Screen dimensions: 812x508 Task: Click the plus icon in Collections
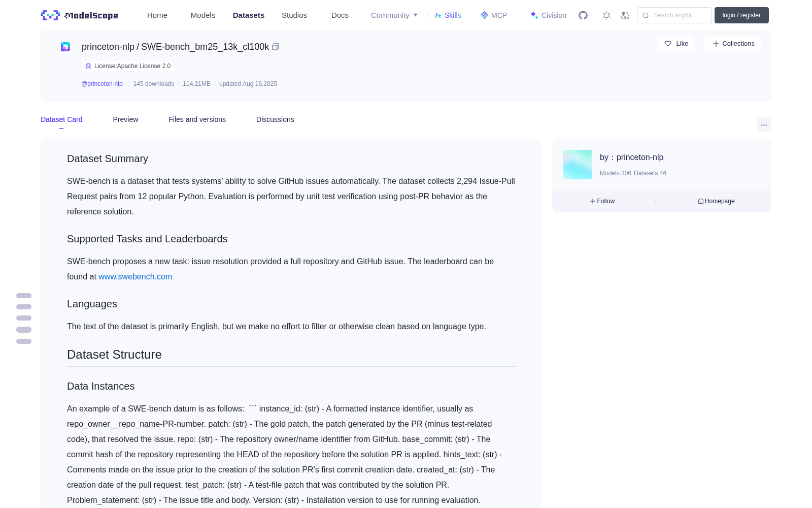point(716,44)
